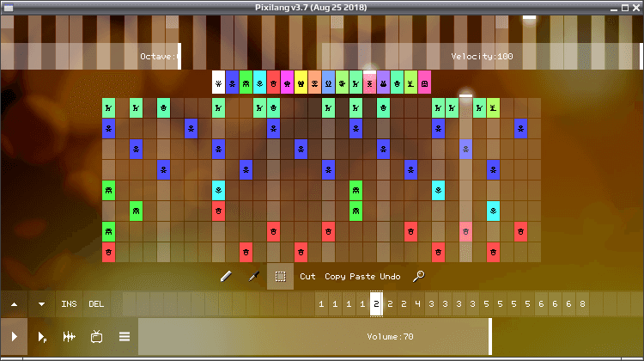The width and height of the screenshot is (644, 361).
Task: Click Undo in the edit toolbar
Action: [x=390, y=276]
